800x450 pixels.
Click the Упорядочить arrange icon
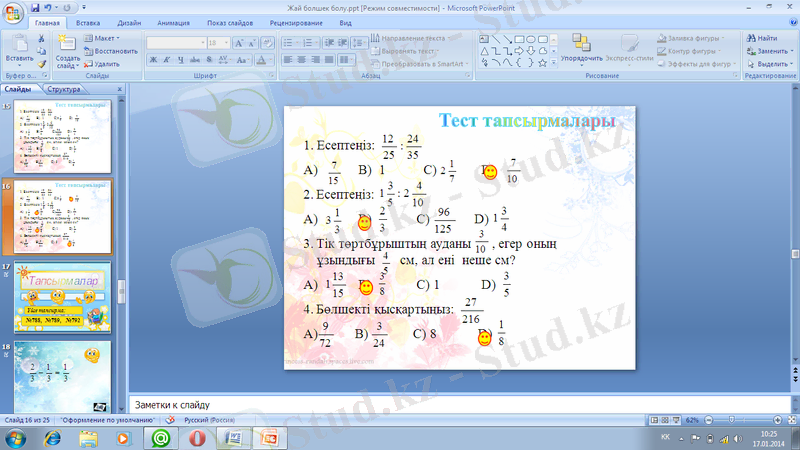[581, 45]
